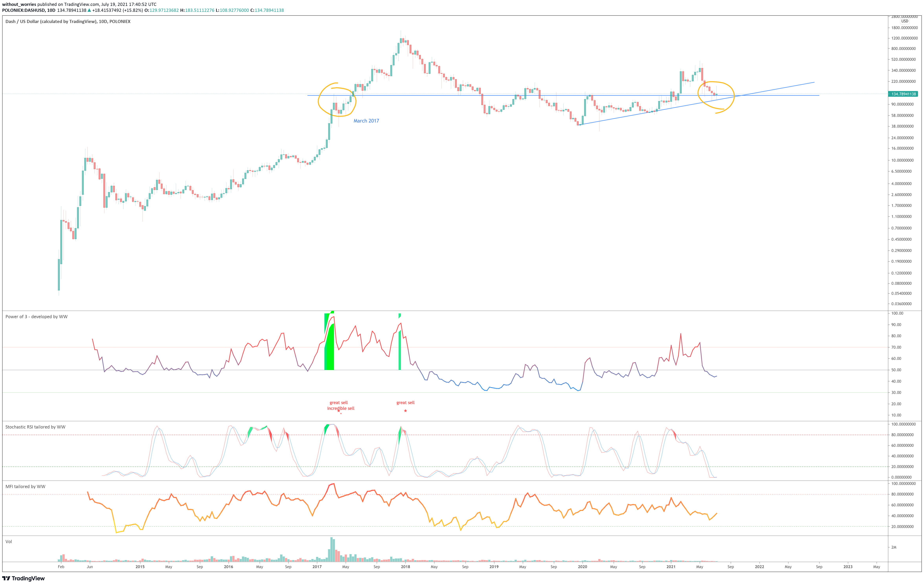Click the 2018 label on time axis
The width and height of the screenshot is (924, 585).
(405, 567)
